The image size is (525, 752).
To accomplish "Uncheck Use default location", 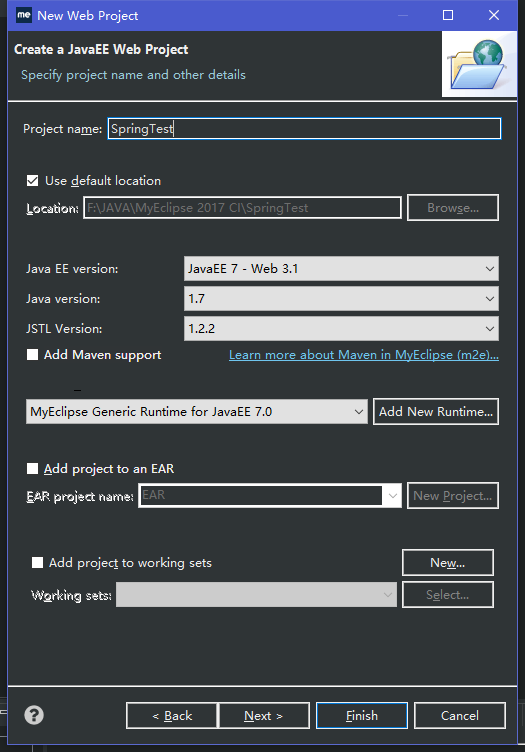I will tap(33, 181).
